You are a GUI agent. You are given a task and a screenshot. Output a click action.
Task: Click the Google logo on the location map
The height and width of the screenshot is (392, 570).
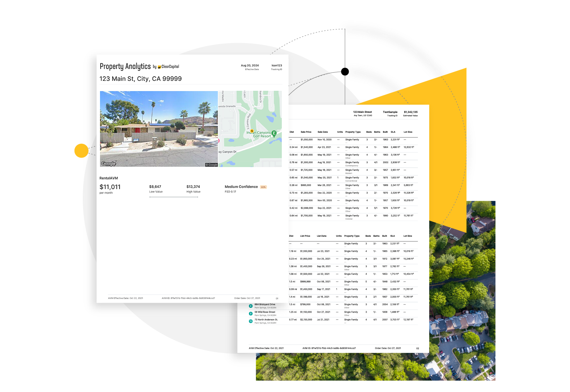point(212,165)
